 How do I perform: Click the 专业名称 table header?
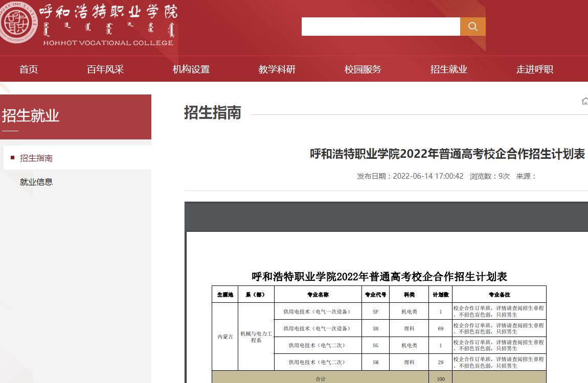tap(318, 295)
